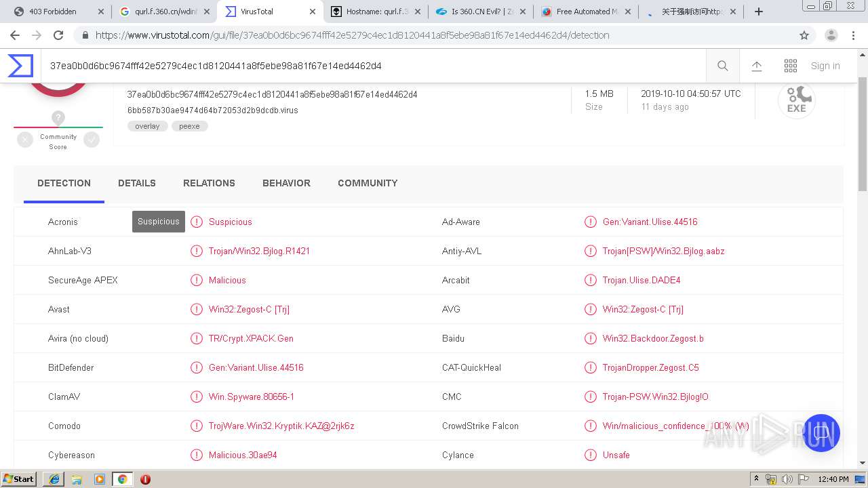
Task: Click the Chrome taskbar icon
Action: 122,479
